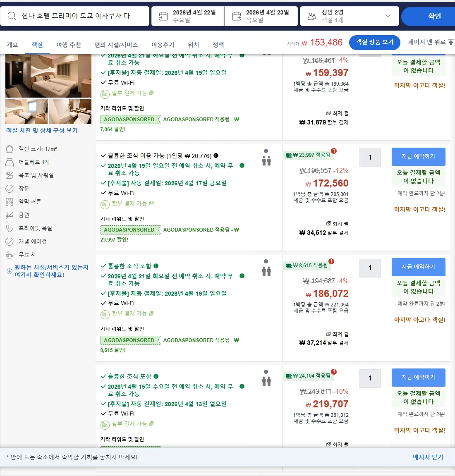Click 지금 예약하기 for the ₩186,072 offer
The image size is (455, 476).
tap(418, 267)
